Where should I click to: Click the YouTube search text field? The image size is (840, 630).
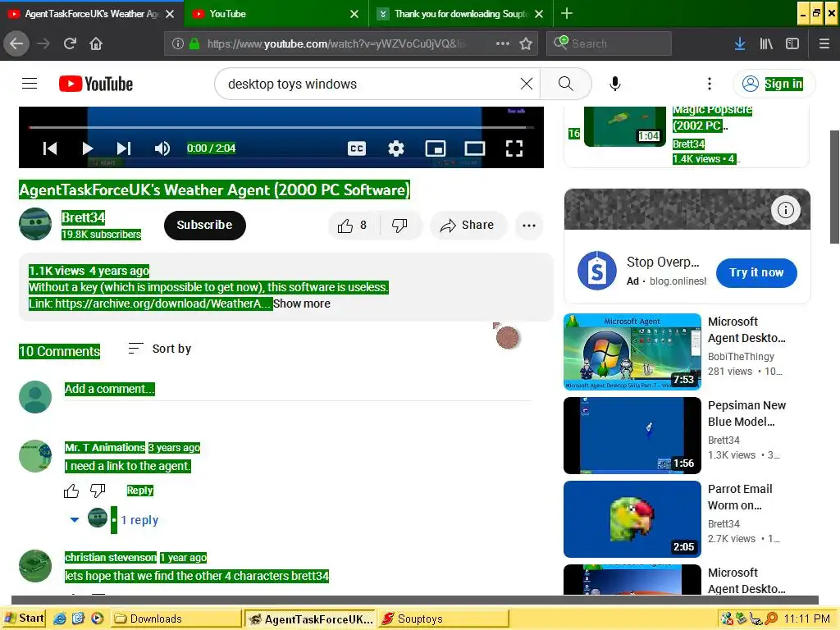pyautogui.click(x=370, y=84)
